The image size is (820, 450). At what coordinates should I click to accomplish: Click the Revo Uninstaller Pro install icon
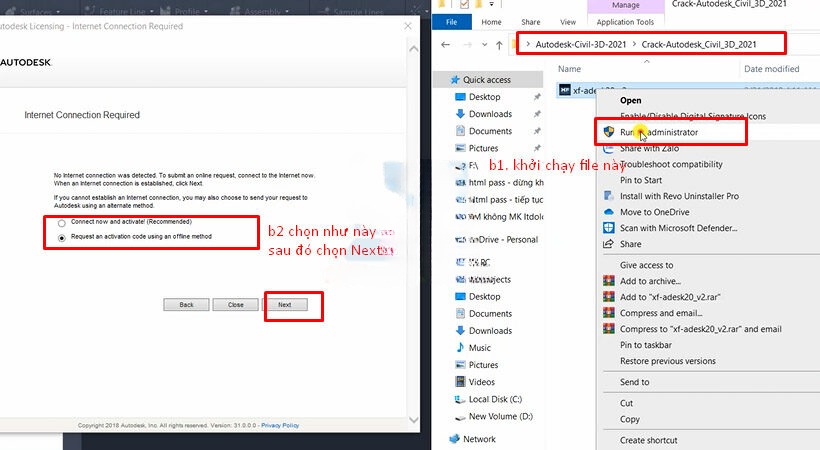609,196
